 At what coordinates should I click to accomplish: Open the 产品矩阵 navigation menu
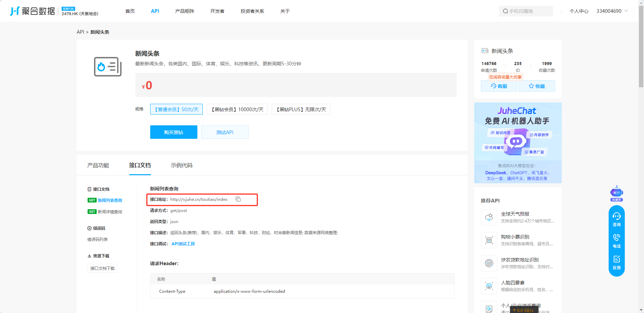click(x=185, y=11)
